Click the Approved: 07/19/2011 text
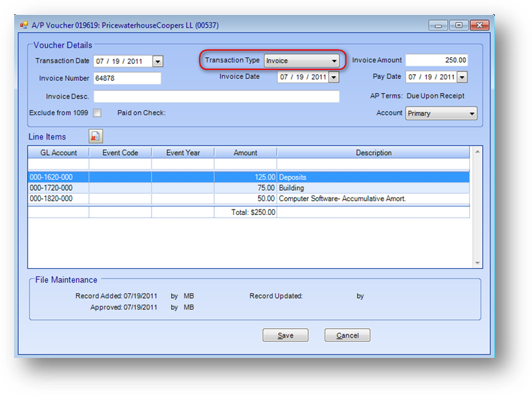Screen dimensions: 532x395 tap(123, 307)
